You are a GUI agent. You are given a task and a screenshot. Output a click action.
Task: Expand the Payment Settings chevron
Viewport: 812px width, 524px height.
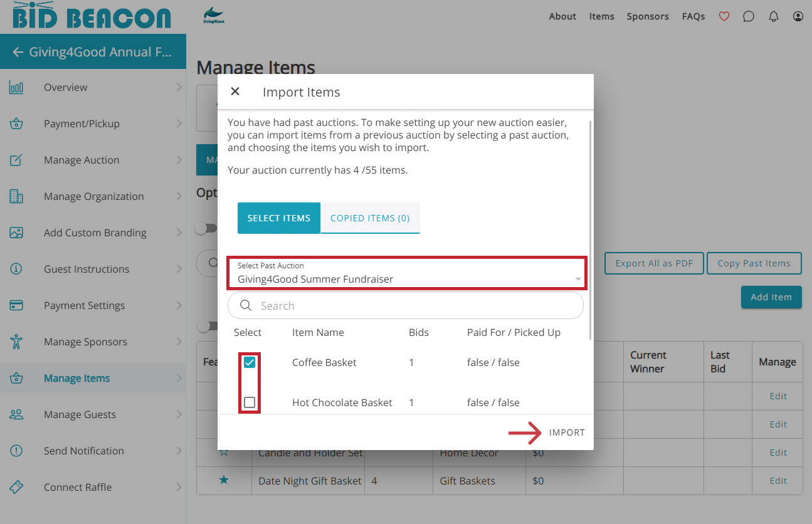[x=179, y=305]
